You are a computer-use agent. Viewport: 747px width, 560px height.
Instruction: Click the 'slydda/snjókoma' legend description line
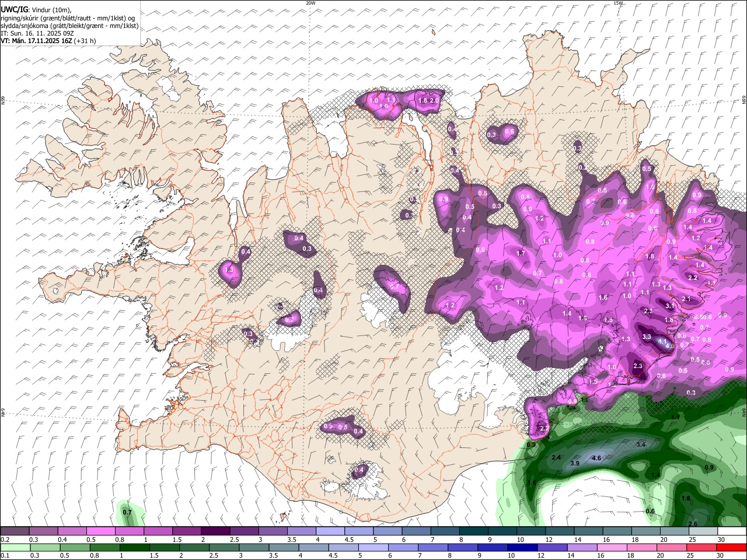[70, 26]
